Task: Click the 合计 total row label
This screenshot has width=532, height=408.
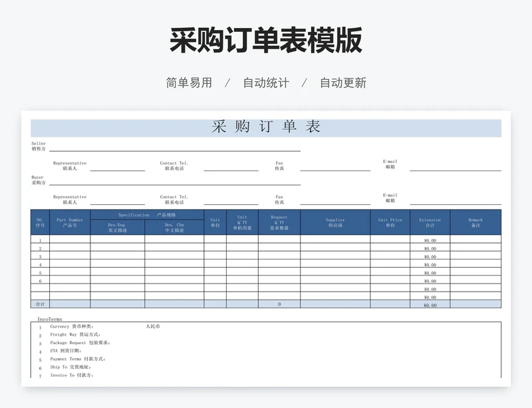Action: coord(40,304)
